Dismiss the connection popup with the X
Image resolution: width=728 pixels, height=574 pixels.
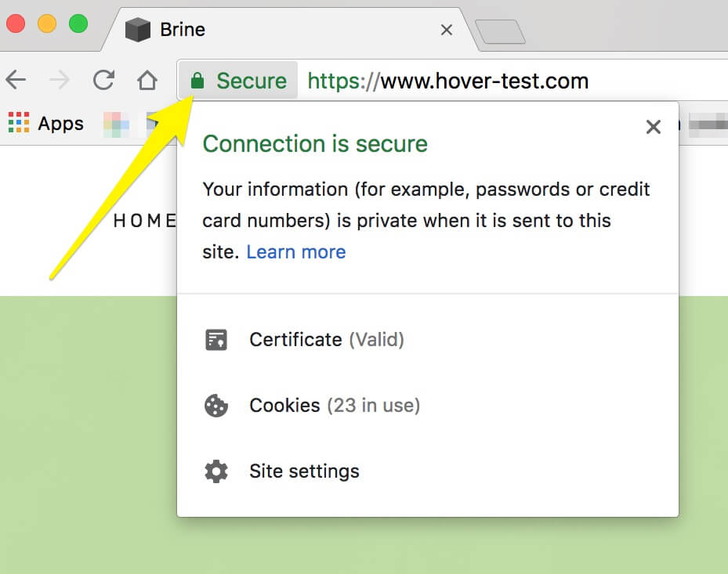click(x=653, y=126)
